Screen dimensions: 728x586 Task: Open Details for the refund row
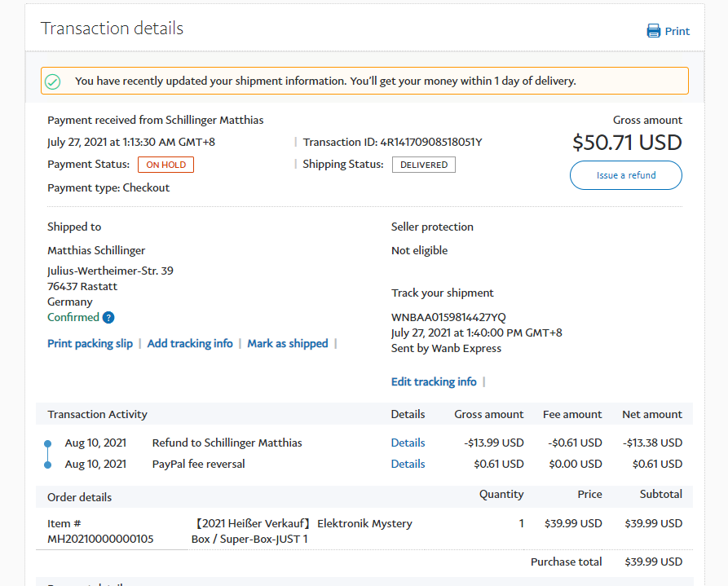[408, 443]
